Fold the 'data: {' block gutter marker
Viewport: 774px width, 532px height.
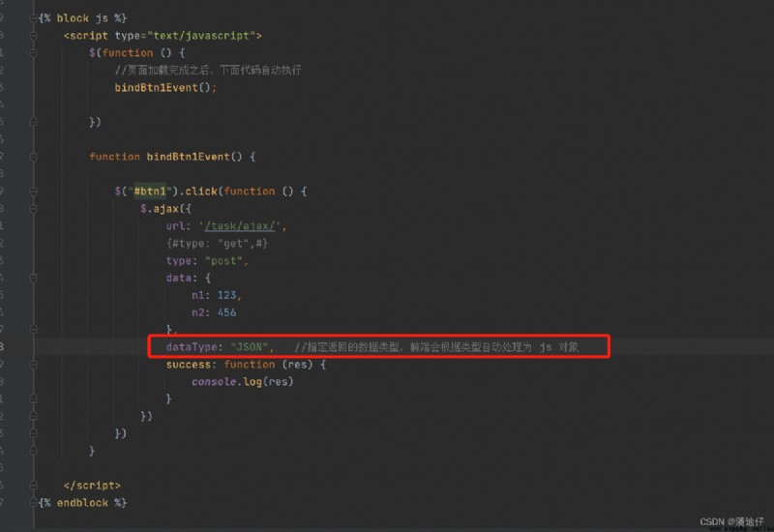coord(34,278)
